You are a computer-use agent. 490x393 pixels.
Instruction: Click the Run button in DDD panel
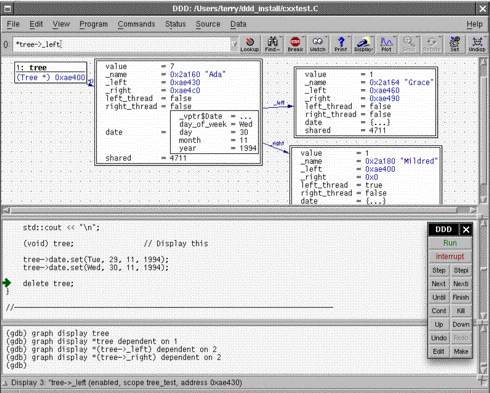tap(450, 243)
